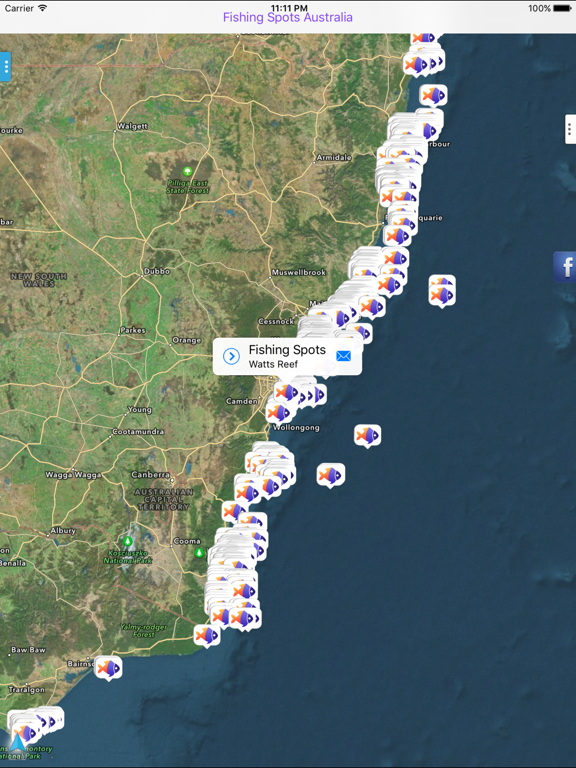Tap the current location arrow near Promontory Park
576x768 pixels.
18,743
